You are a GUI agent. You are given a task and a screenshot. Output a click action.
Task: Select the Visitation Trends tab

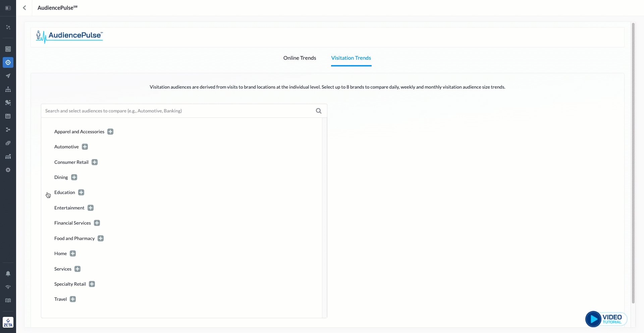(x=351, y=58)
